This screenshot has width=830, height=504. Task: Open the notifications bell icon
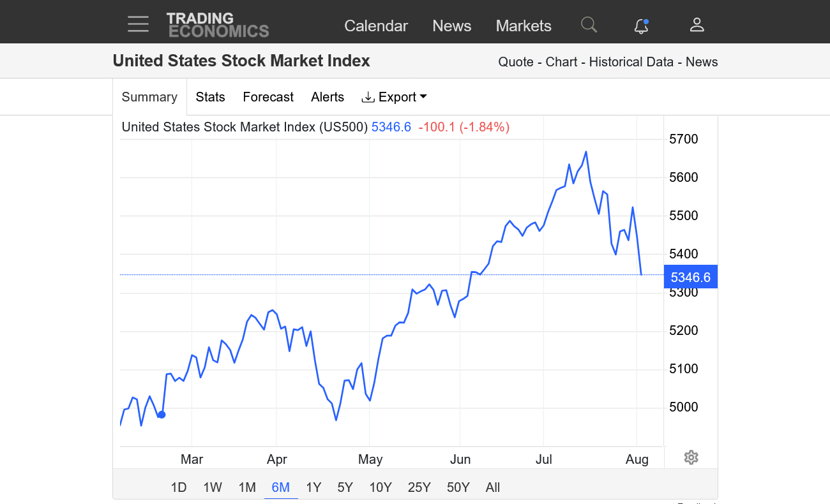(641, 26)
